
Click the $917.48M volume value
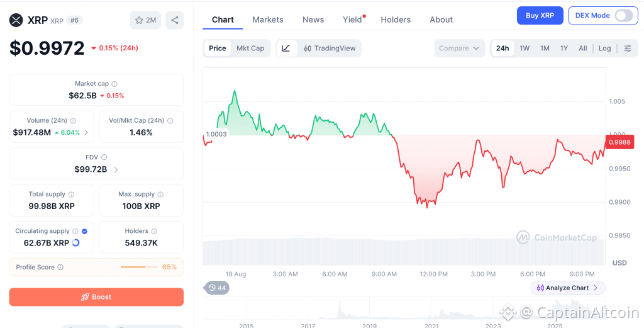tap(32, 132)
